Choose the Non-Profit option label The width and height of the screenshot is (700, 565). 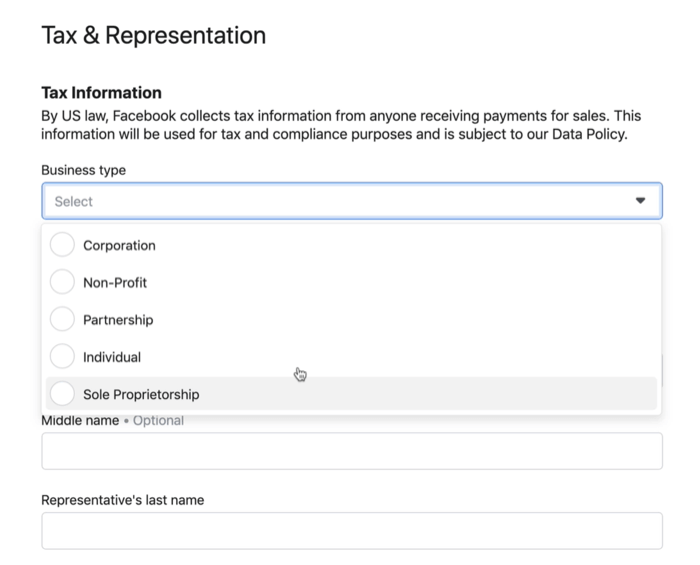coord(115,283)
